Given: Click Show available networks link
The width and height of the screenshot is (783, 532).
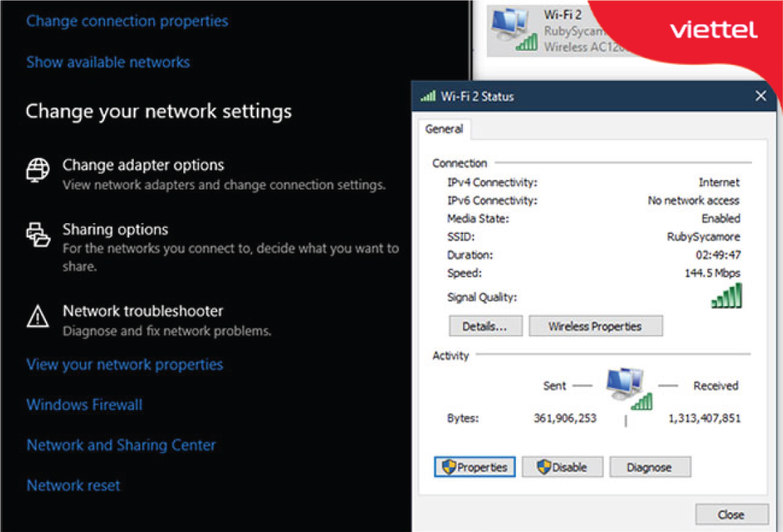Looking at the screenshot, I should (x=108, y=62).
